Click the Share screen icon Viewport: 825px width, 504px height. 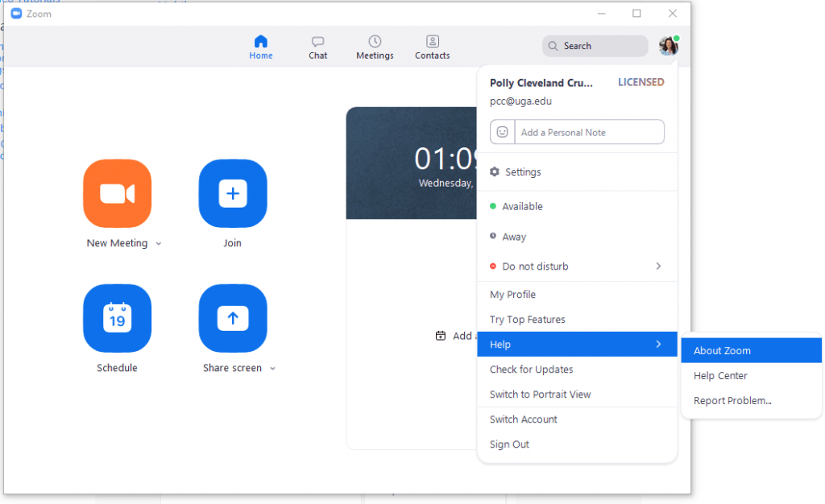(x=233, y=318)
